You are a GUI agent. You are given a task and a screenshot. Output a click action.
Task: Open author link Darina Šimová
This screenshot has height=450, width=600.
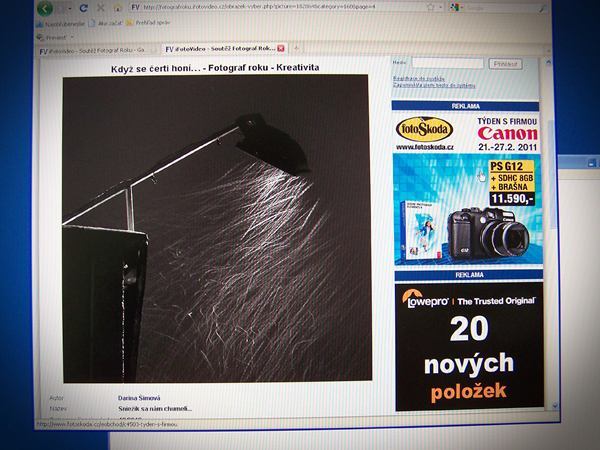pyautogui.click(x=139, y=398)
